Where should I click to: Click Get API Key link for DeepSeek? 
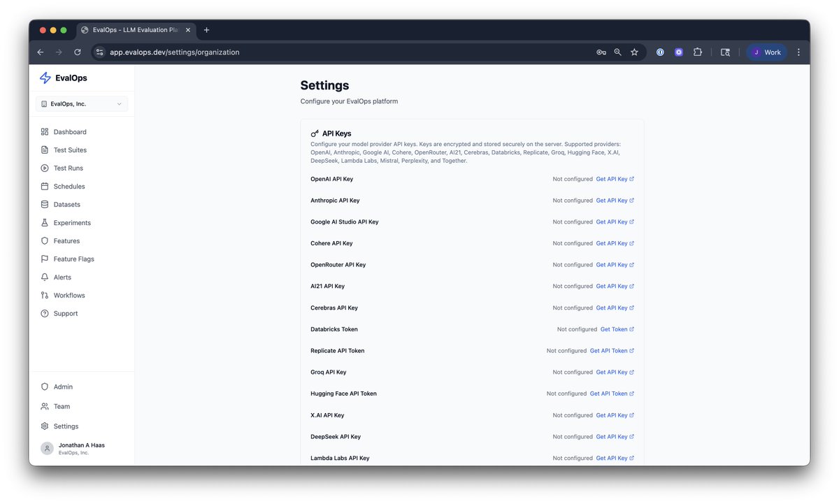(615, 437)
